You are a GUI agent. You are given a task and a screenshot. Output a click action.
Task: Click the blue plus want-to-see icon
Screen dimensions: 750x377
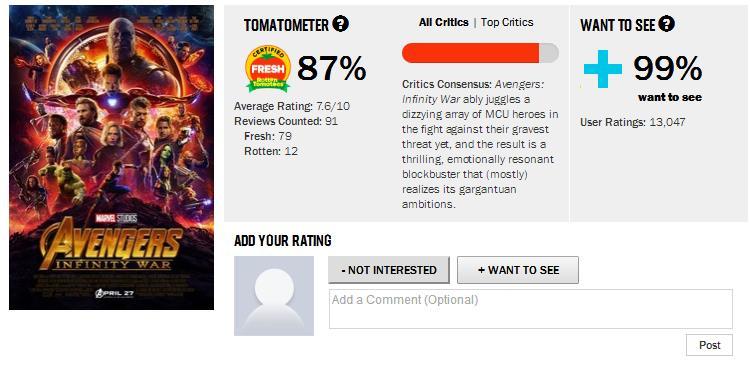(x=603, y=69)
